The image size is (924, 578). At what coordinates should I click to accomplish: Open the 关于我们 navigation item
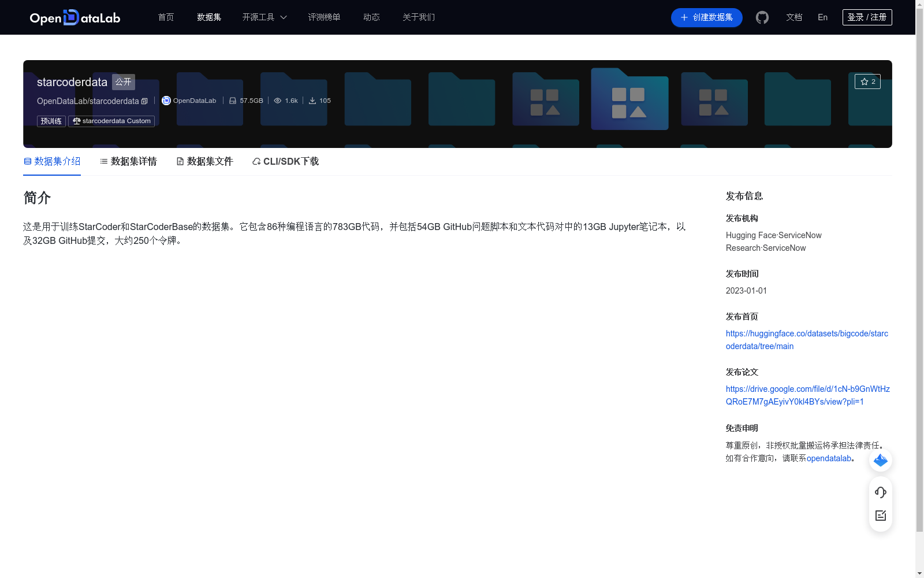(x=419, y=17)
